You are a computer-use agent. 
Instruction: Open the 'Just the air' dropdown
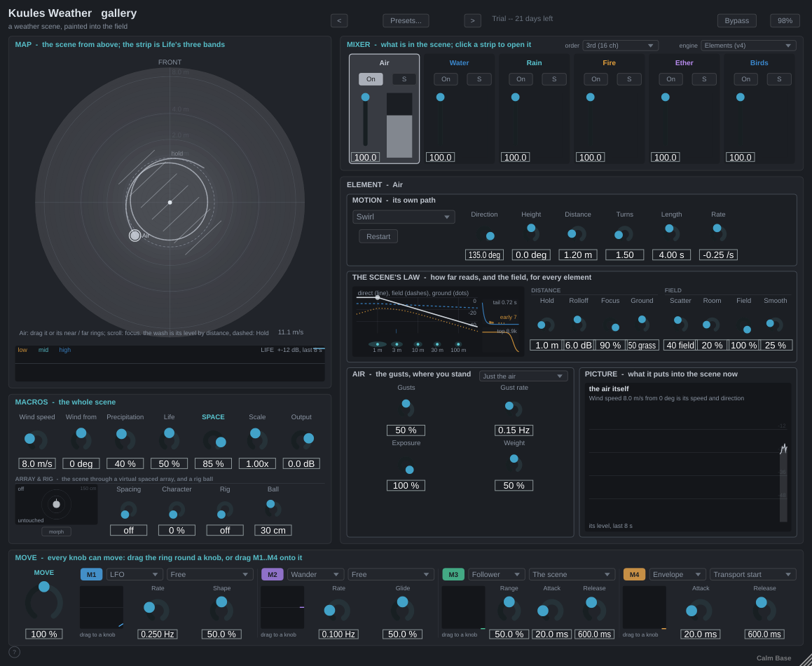pos(523,376)
